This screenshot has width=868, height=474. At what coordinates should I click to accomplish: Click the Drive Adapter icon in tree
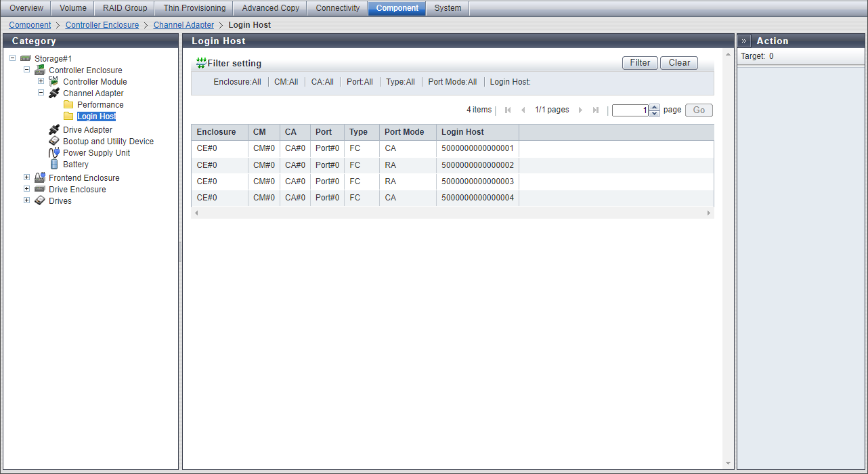(x=54, y=129)
